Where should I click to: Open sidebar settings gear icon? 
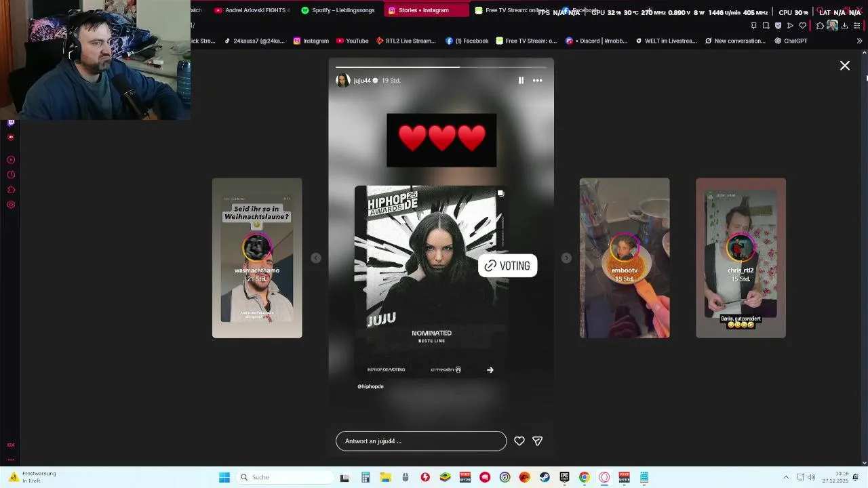pyautogui.click(x=11, y=205)
